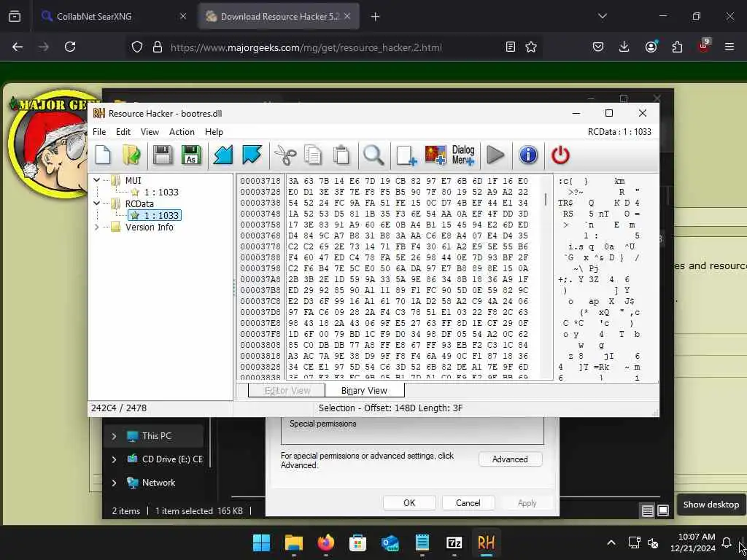Click the red power Exit icon
This screenshot has width=747, height=560.
tap(560, 155)
